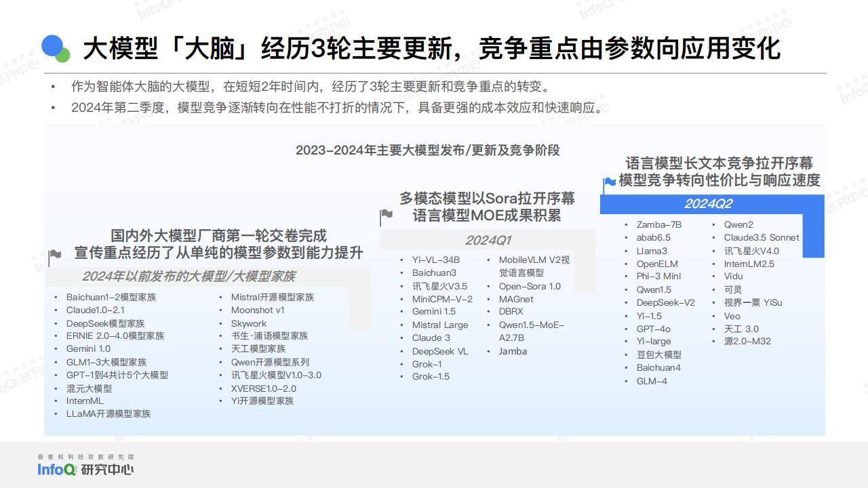Click the bullet starting 2024年第二季度

click(337, 107)
